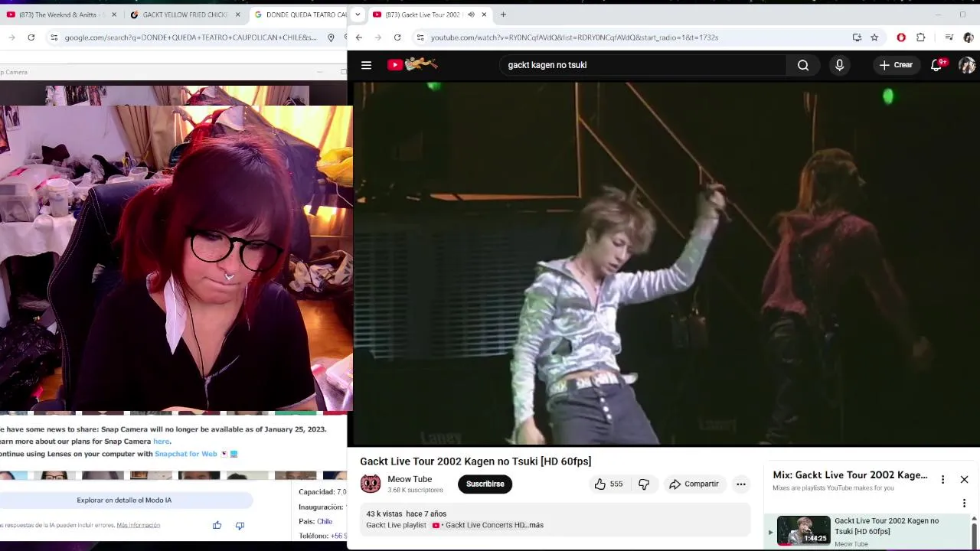Close The Weeknd & Anitta tab
The width and height of the screenshot is (980, 551).
pyautogui.click(x=114, y=15)
